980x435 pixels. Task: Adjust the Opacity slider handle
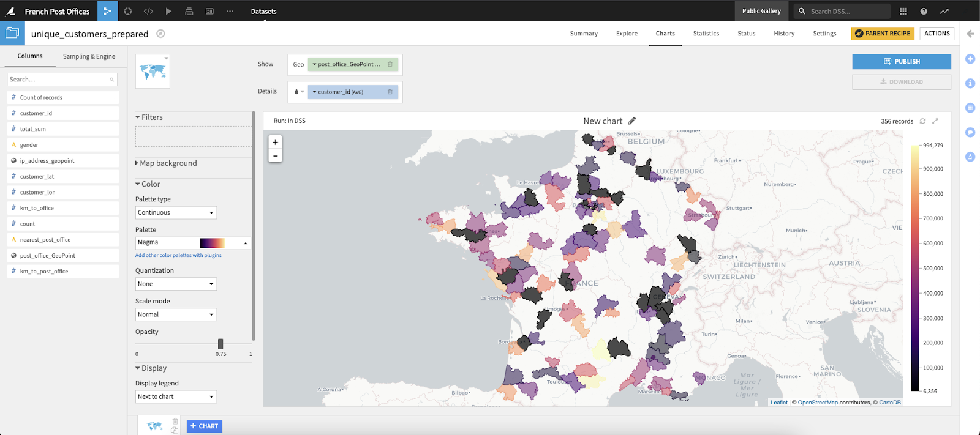(x=221, y=344)
